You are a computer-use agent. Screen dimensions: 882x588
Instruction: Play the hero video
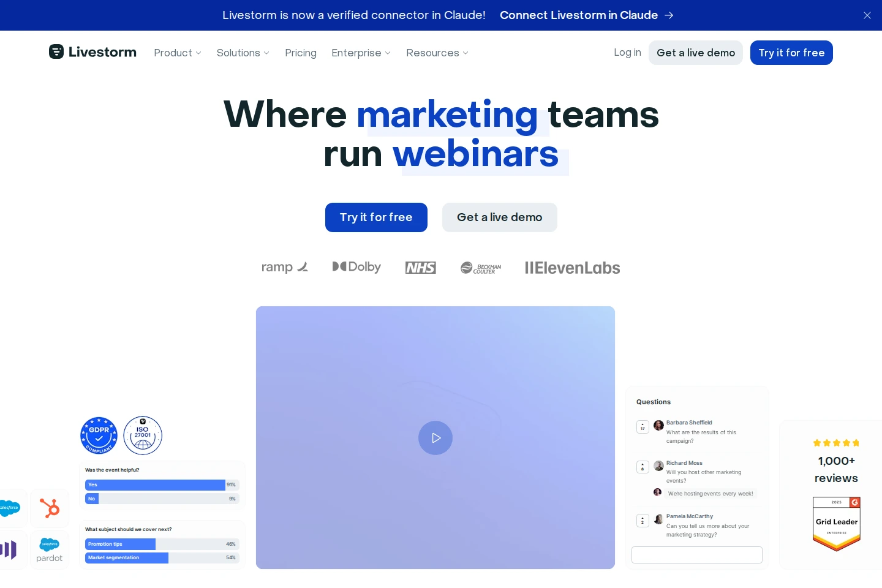click(x=435, y=438)
